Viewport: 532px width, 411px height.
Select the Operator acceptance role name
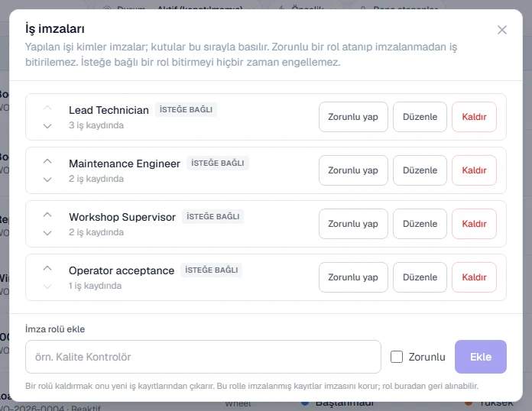(x=122, y=270)
